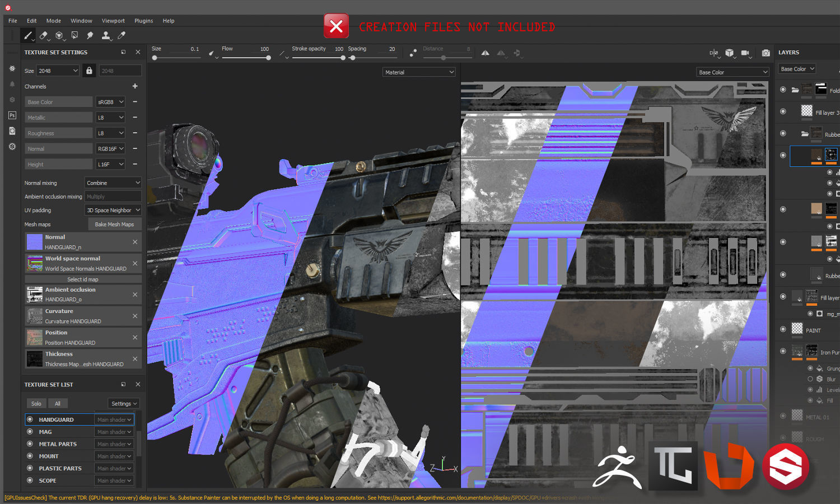Select the Projection tool
This screenshot has width=840, height=504.
(x=59, y=35)
